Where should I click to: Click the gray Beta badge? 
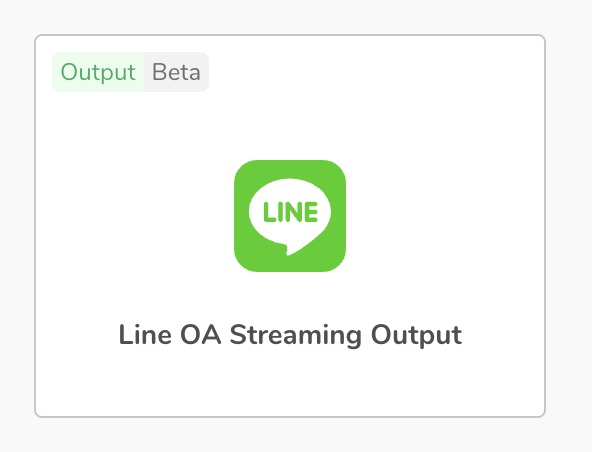tap(176, 72)
